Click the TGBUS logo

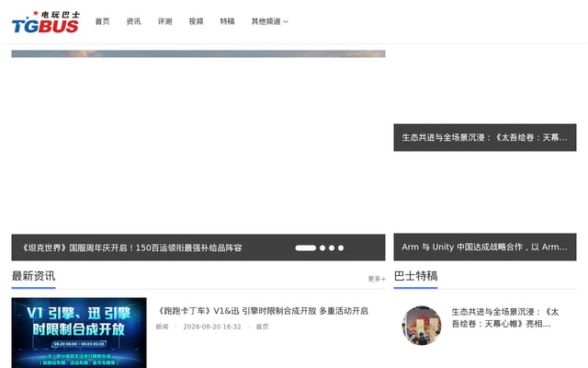click(46, 22)
